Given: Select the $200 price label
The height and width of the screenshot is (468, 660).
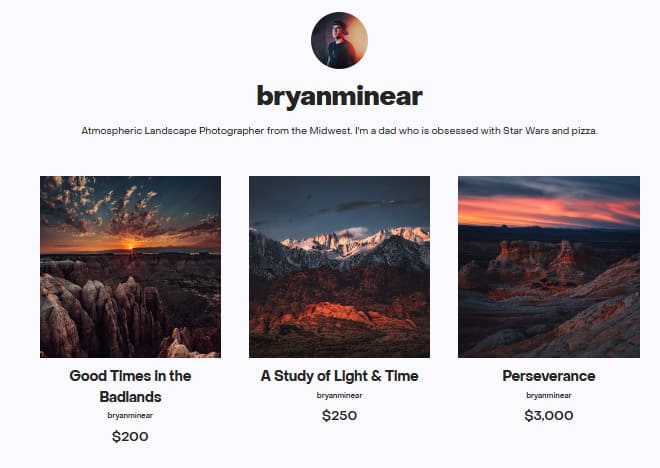Looking at the screenshot, I should pos(130,436).
